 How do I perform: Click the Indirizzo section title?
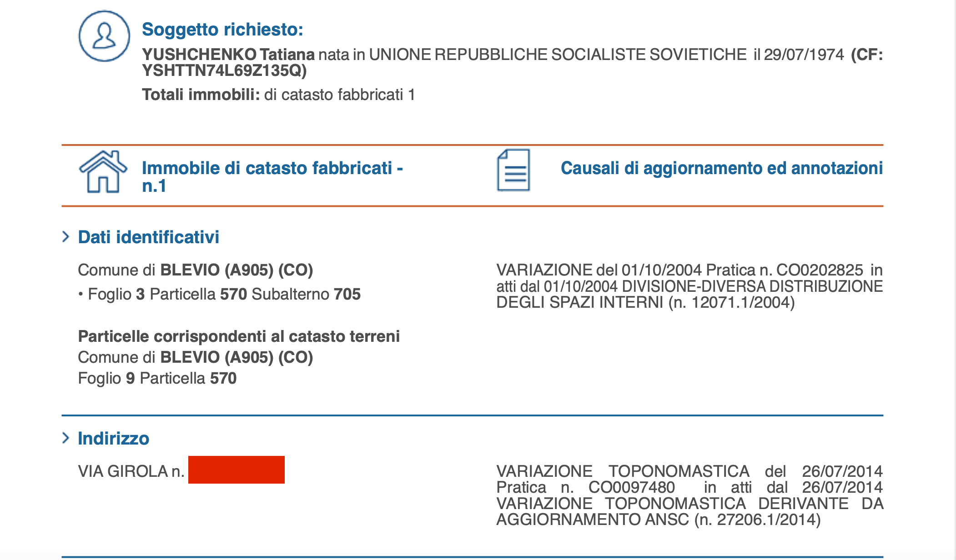113,439
